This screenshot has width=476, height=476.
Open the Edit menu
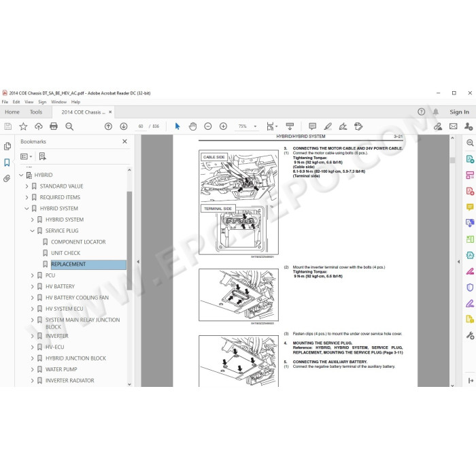pos(16,102)
